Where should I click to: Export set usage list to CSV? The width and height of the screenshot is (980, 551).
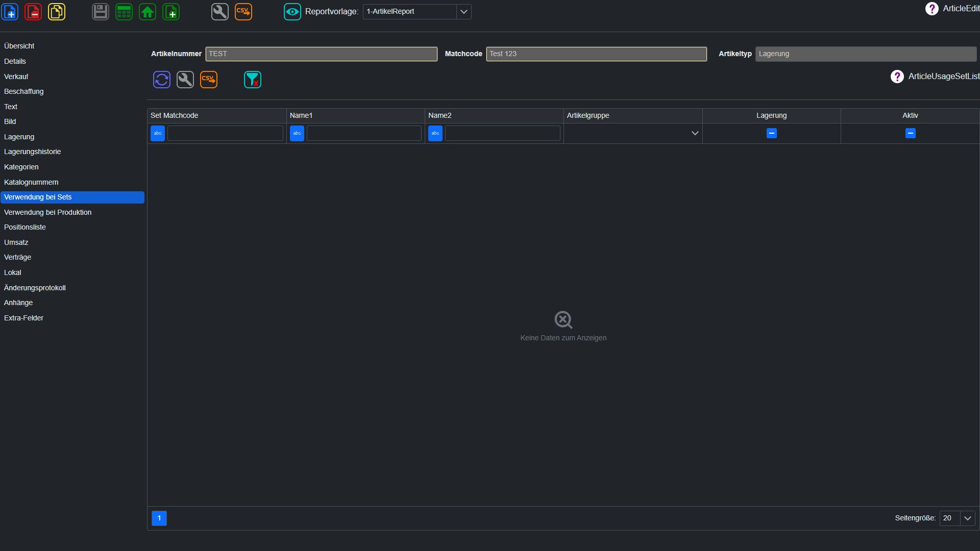tap(209, 80)
